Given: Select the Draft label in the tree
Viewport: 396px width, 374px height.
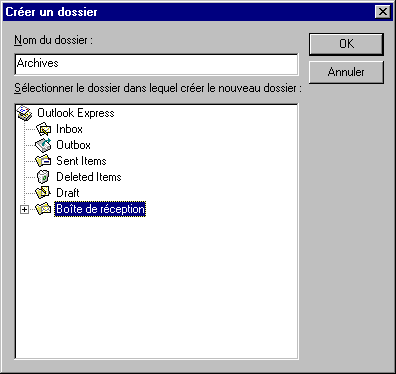Looking at the screenshot, I should pyautogui.click(x=68, y=193).
